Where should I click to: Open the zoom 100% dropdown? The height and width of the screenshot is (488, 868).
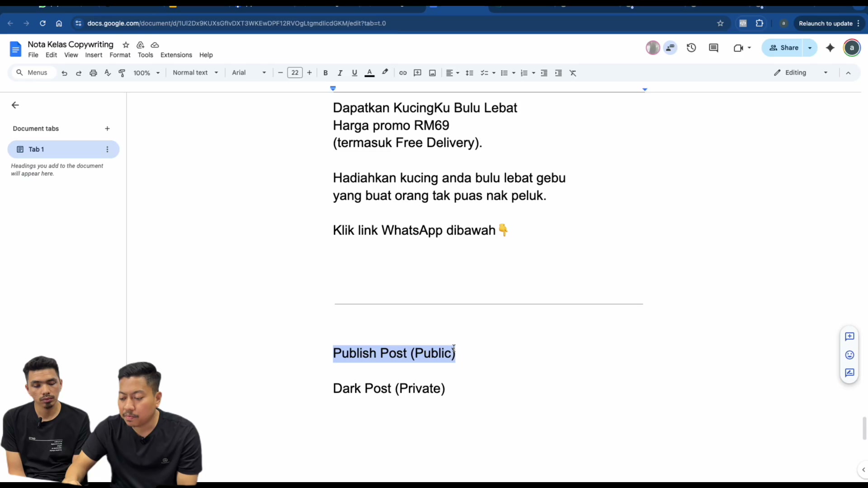click(146, 73)
